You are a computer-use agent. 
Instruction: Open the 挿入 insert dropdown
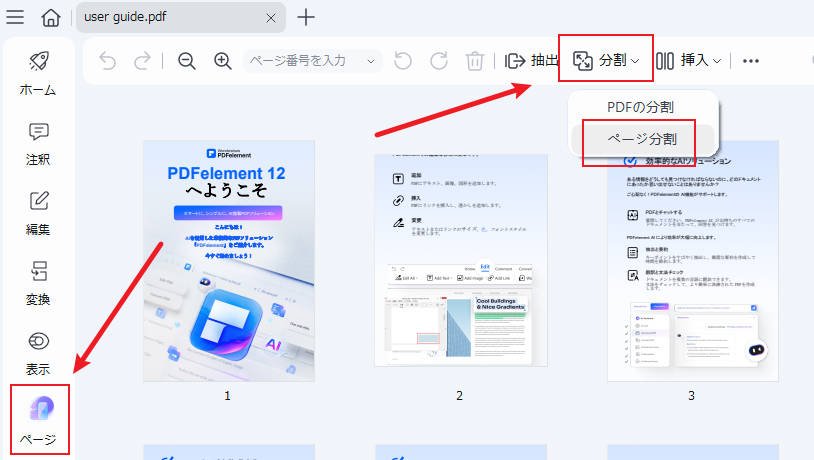(688, 61)
